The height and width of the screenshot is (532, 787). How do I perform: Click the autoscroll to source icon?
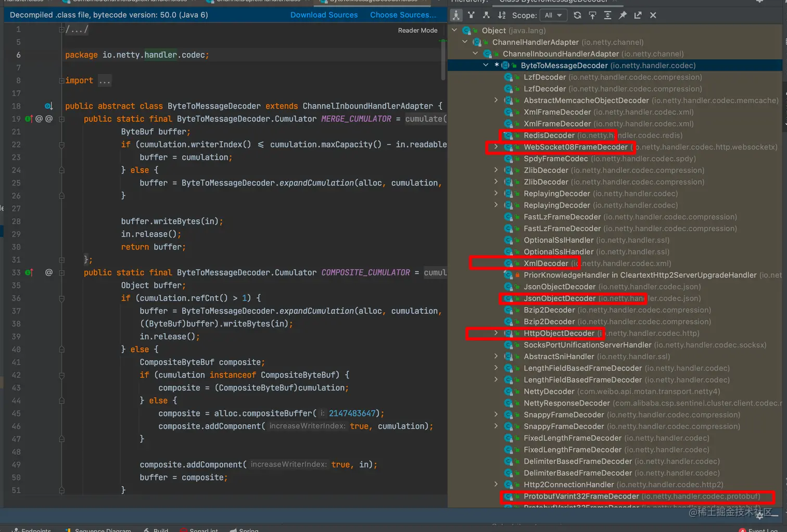click(x=592, y=15)
